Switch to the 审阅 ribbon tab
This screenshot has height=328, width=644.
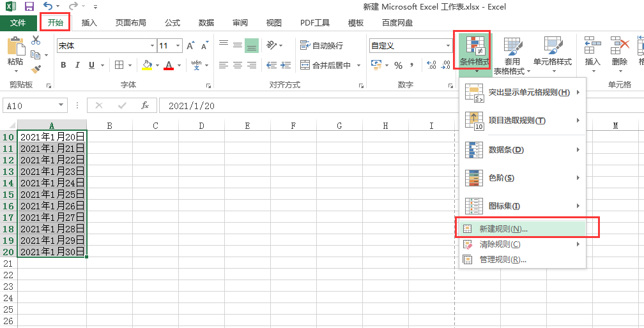(240, 23)
